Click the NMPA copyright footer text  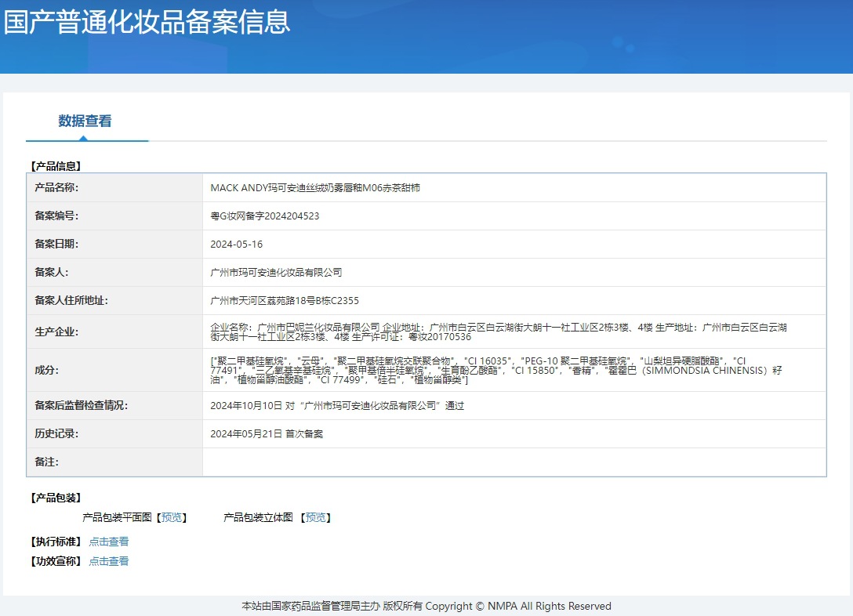coord(426,607)
